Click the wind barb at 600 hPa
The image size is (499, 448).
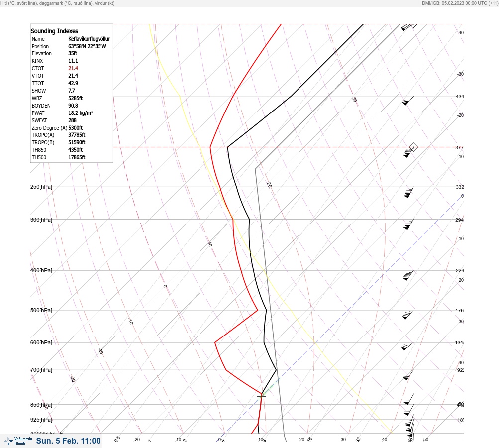[x=407, y=346]
